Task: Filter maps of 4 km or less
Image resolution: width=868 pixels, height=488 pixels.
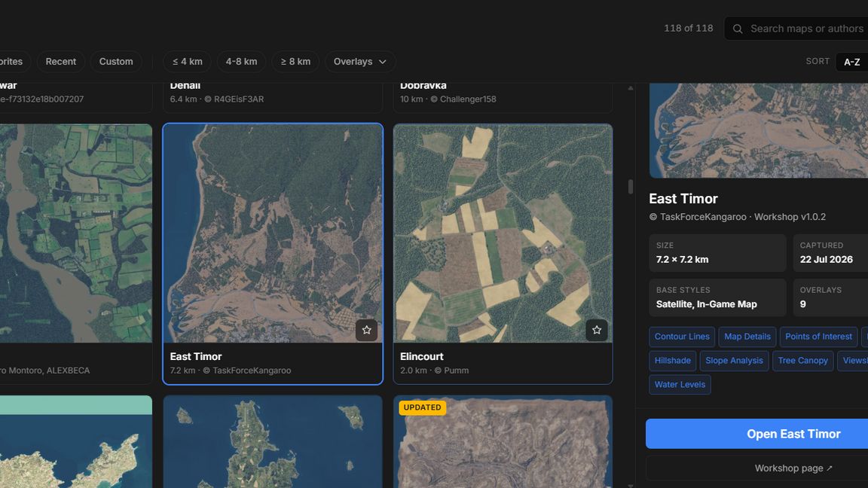Action: coord(187,62)
